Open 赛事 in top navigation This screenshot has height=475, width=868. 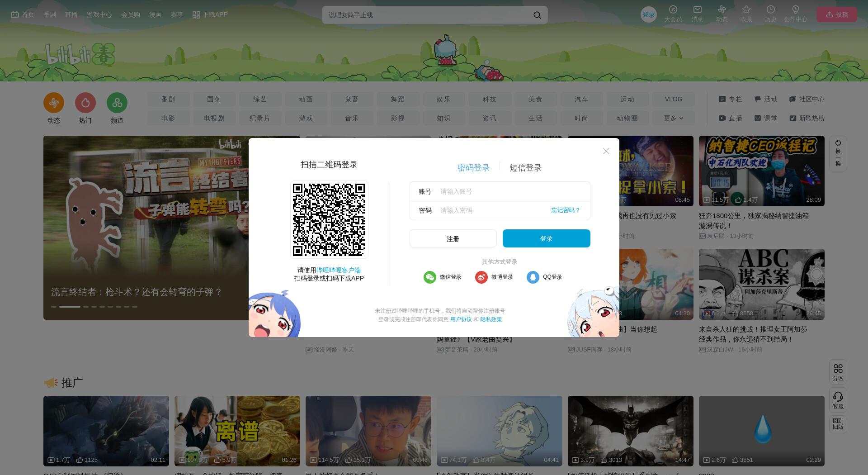click(177, 14)
